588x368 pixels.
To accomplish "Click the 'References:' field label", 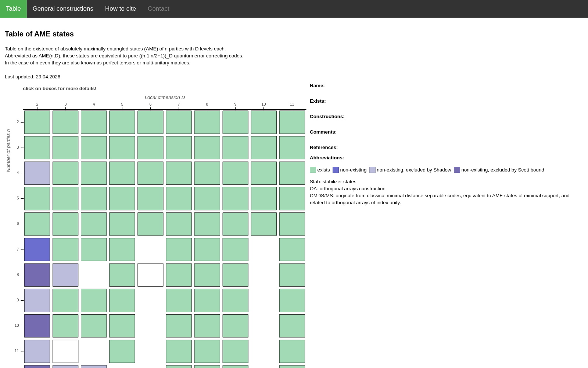I will [324, 148].
